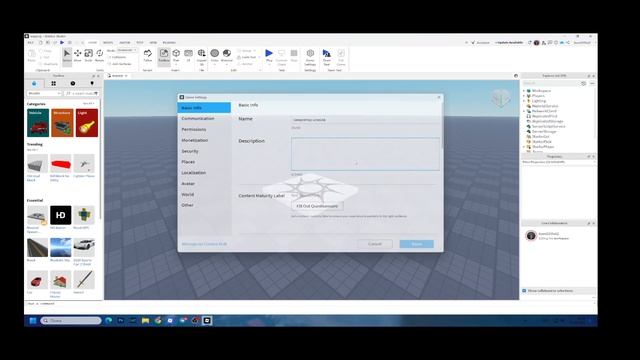
Task: Close the Game Settings dialog
Action: pyautogui.click(x=439, y=97)
